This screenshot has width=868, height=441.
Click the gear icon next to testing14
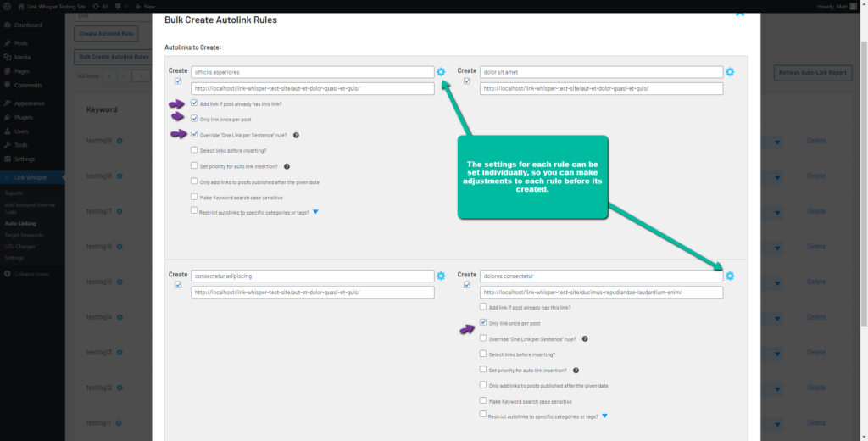pyautogui.click(x=120, y=317)
